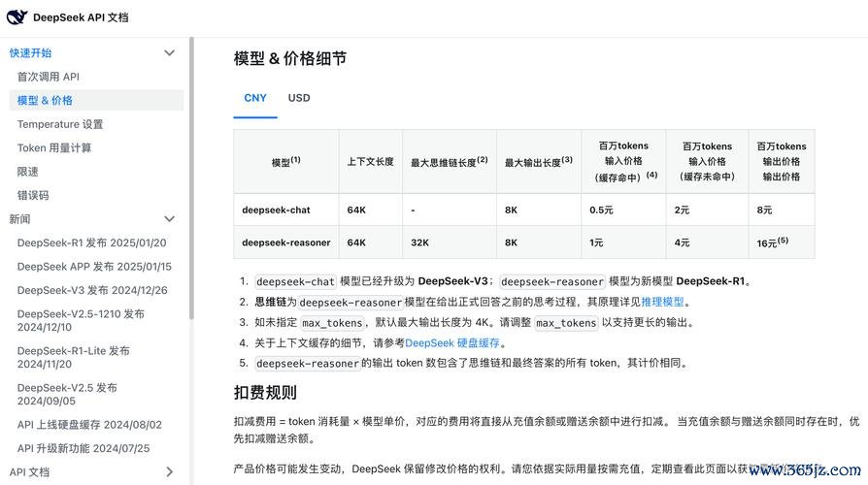The image size is (868, 485).
Task: Open API 上线硬盘缓存 2024/08/02 news
Action: tap(89, 425)
